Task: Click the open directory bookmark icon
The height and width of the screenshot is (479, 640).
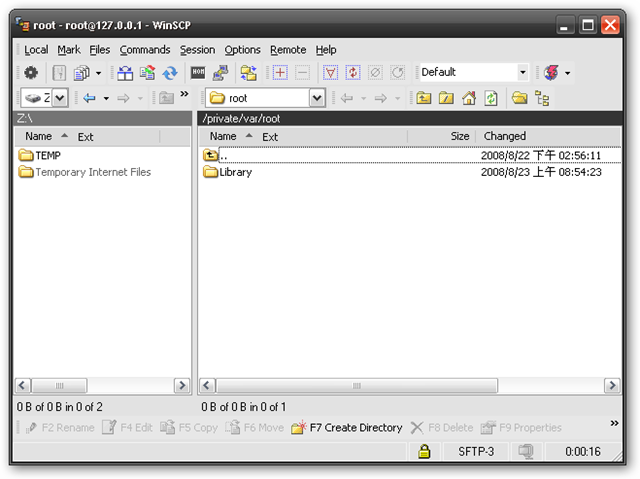Action: [519, 98]
